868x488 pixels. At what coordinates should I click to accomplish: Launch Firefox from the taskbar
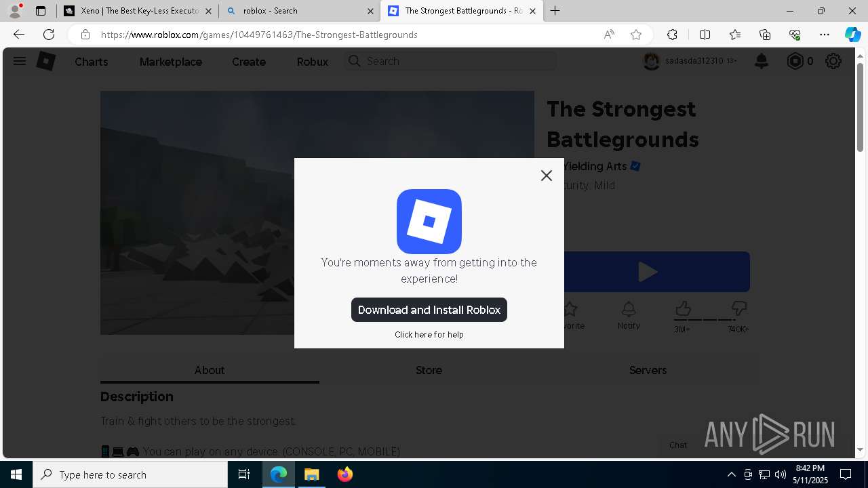(345, 474)
